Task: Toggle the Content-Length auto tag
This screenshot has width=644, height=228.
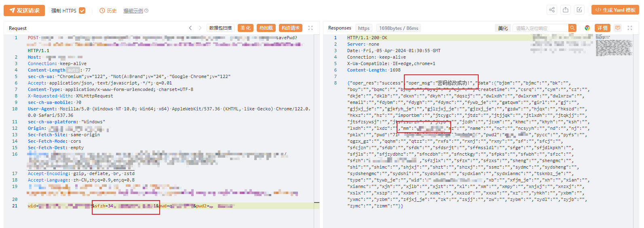Action: click(73, 70)
